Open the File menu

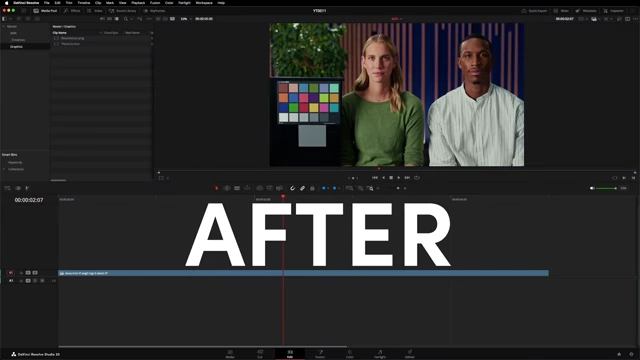(47, 3)
